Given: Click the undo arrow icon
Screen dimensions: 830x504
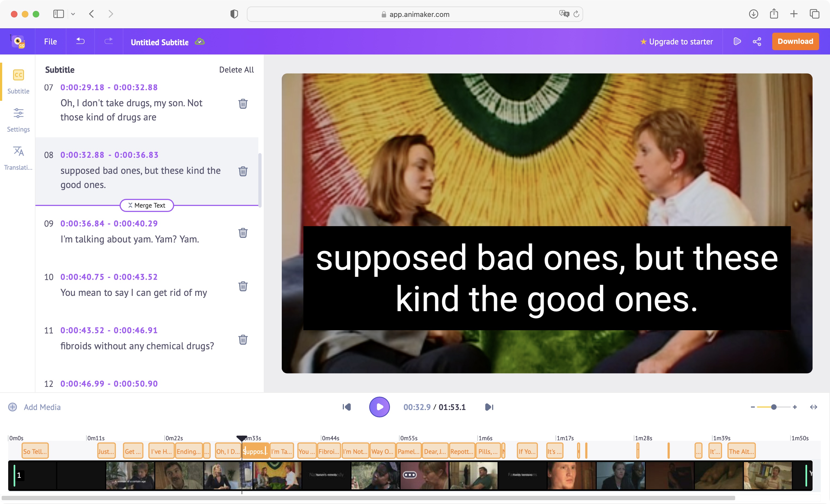Looking at the screenshot, I should (x=80, y=41).
